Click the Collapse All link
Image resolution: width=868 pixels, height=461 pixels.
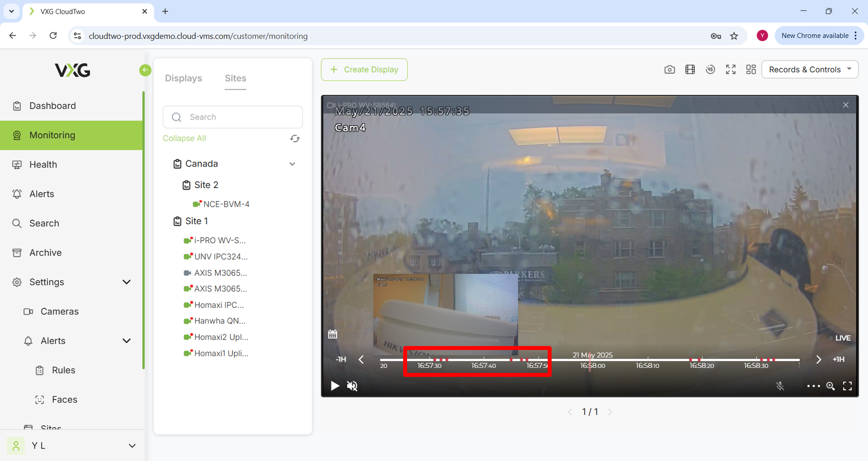[184, 138]
